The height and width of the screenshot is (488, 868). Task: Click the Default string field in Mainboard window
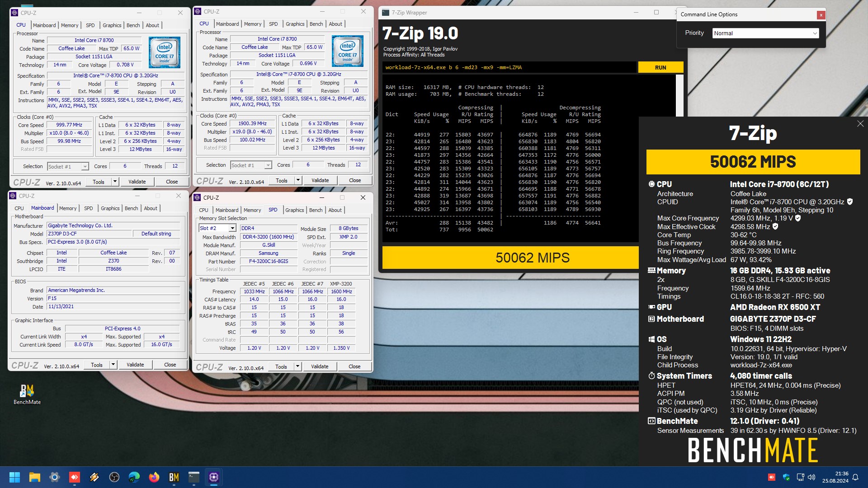click(156, 234)
